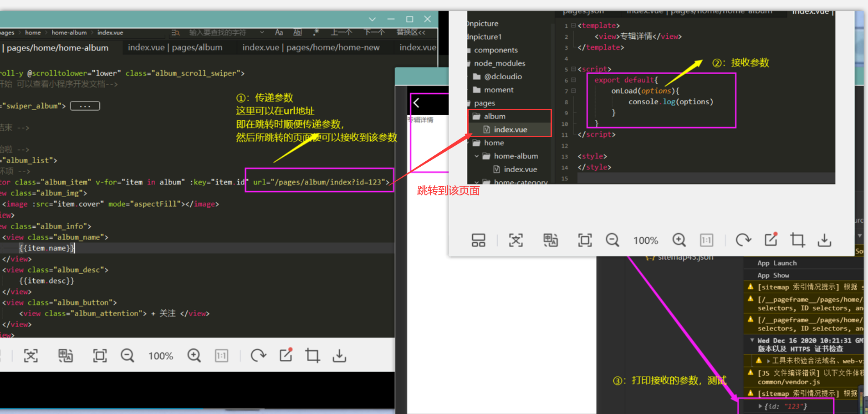
Task: Click the 100% zoom level in right viewer
Action: point(646,240)
